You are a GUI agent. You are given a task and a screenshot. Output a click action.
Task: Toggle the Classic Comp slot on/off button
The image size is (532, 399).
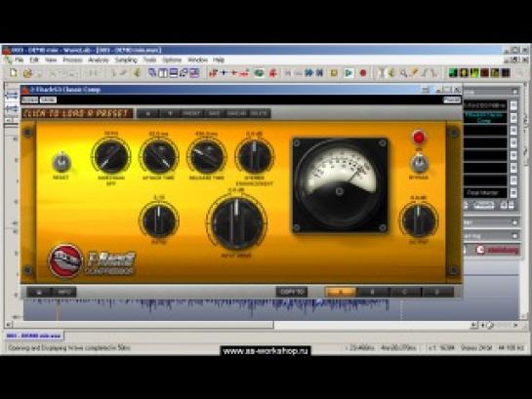(x=513, y=118)
